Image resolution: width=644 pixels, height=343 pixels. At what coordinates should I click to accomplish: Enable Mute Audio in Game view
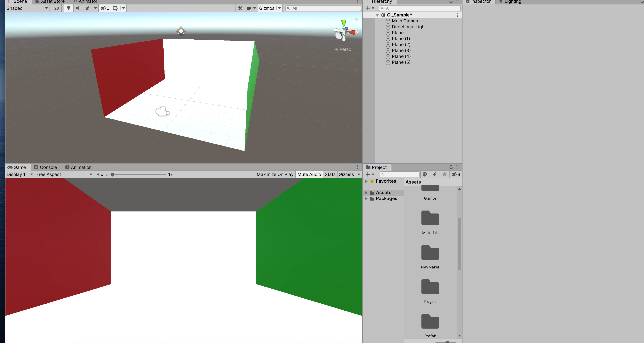coord(309,174)
